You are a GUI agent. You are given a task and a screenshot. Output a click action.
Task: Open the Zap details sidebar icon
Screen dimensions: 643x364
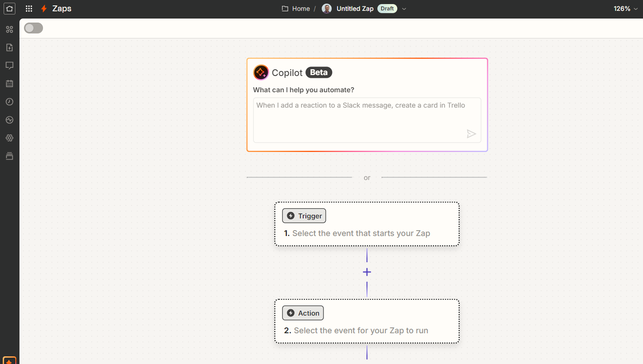10,47
